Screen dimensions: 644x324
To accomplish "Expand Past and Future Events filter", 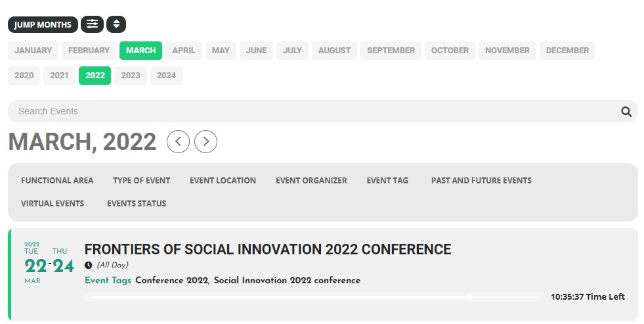I will 481,181.
